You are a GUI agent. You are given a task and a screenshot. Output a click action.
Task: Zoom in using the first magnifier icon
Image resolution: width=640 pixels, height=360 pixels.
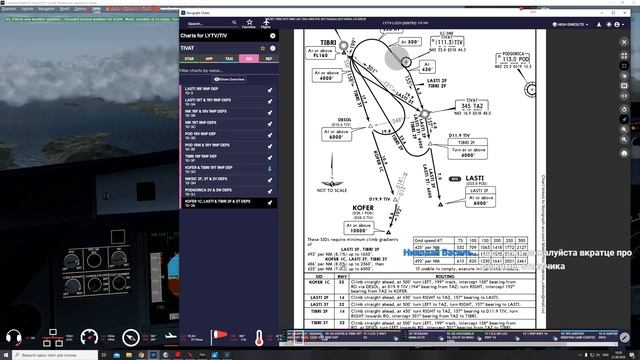click(x=624, y=129)
